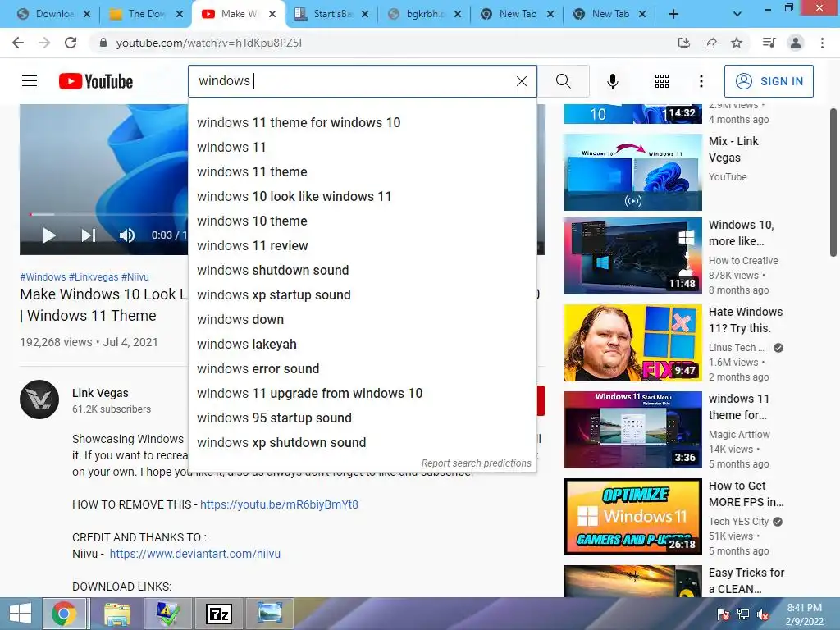The width and height of the screenshot is (840, 630).
Task: Select the 'windows 11 theme' suggestion
Action: coord(362,172)
